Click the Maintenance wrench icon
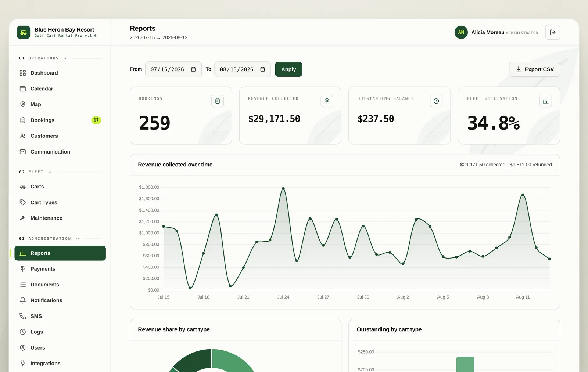This screenshot has width=588, height=372. pyautogui.click(x=23, y=218)
